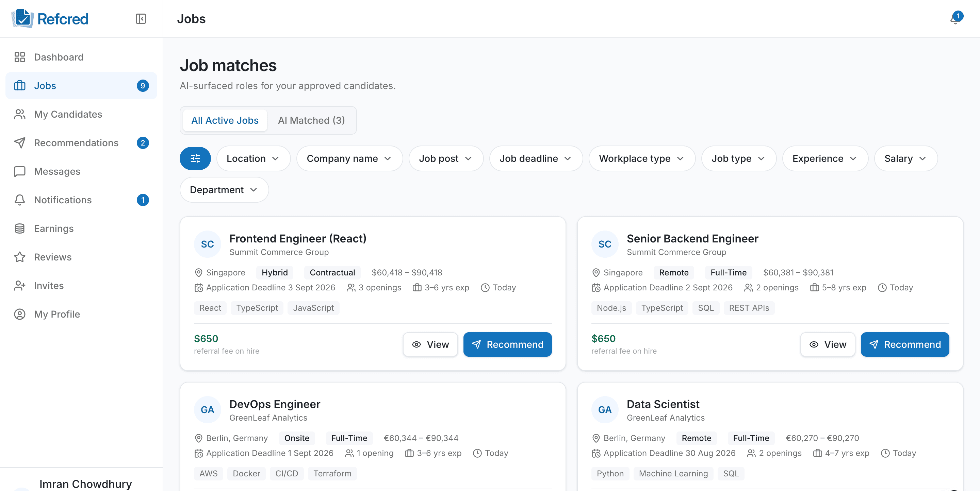Click the Reviews star icon

point(20,257)
